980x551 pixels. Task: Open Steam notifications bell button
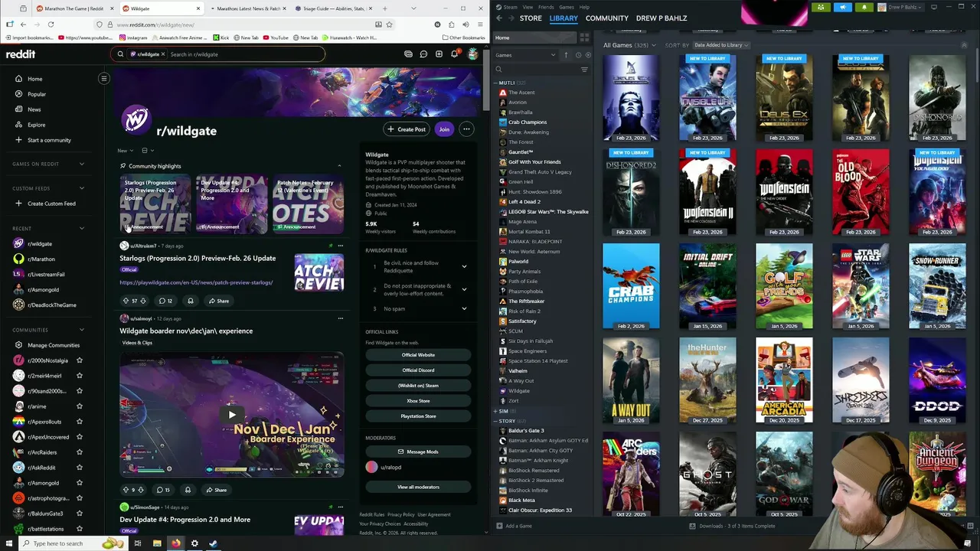pyautogui.click(x=864, y=8)
